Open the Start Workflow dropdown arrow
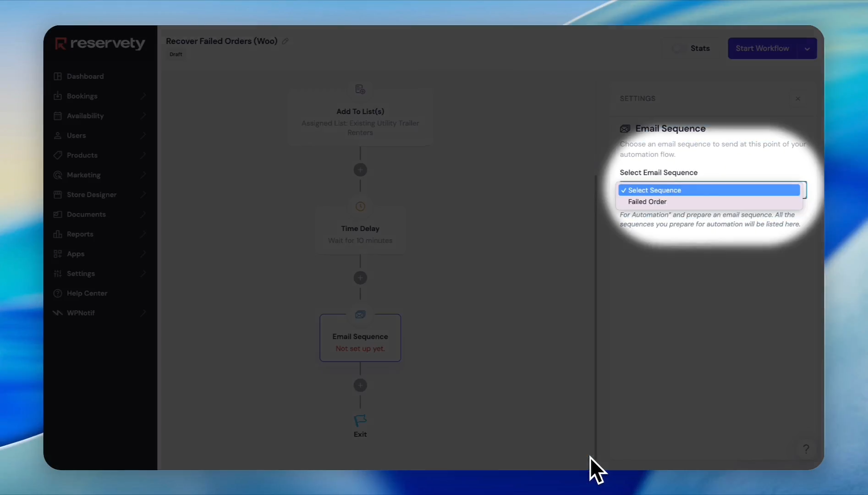The height and width of the screenshot is (495, 868). click(807, 49)
